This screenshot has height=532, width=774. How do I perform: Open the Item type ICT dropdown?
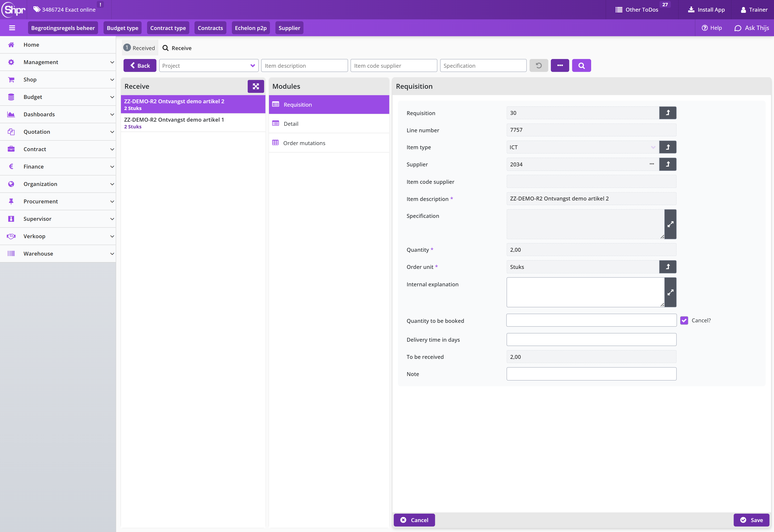click(583, 147)
